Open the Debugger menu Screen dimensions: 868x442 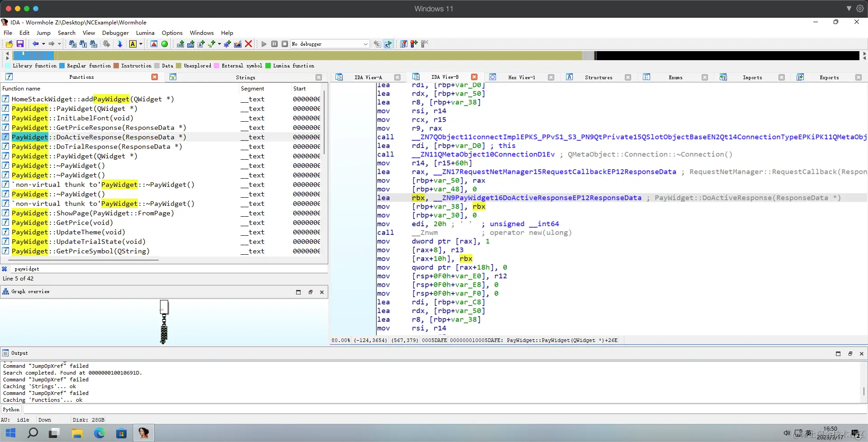[x=115, y=33]
